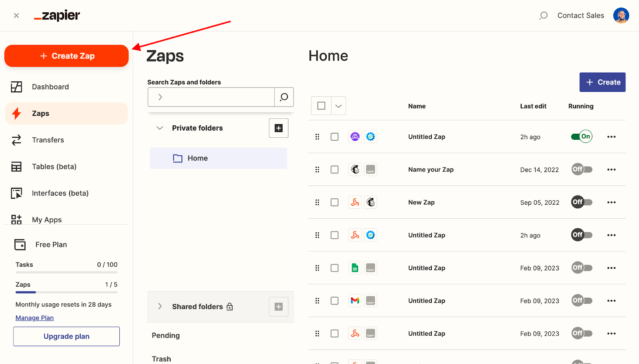This screenshot has height=364, width=639.
Task: Check the Feb 09 Google Sheets zap checkbox
Action: (x=335, y=268)
